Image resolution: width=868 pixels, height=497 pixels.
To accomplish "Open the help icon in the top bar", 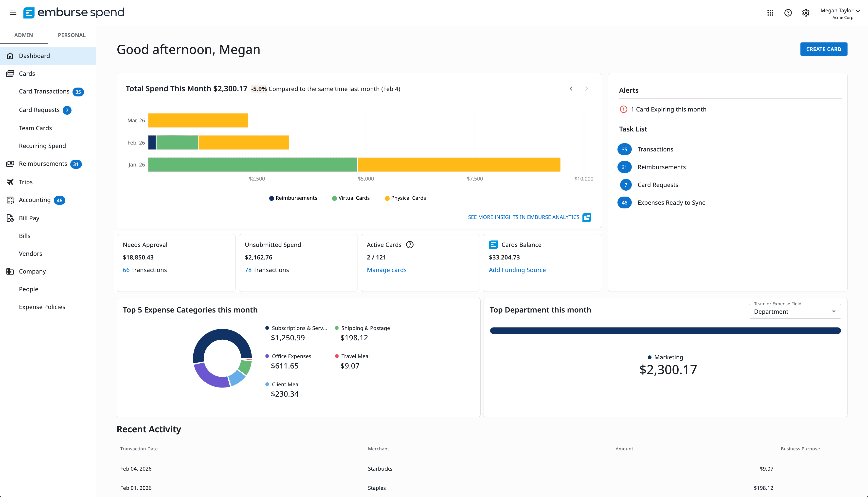I will click(x=788, y=13).
